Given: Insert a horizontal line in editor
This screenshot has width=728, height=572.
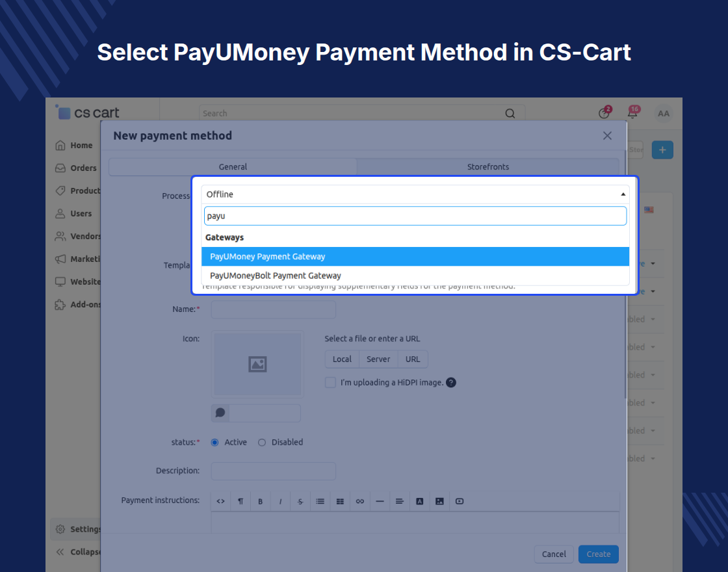Looking at the screenshot, I should [380, 501].
